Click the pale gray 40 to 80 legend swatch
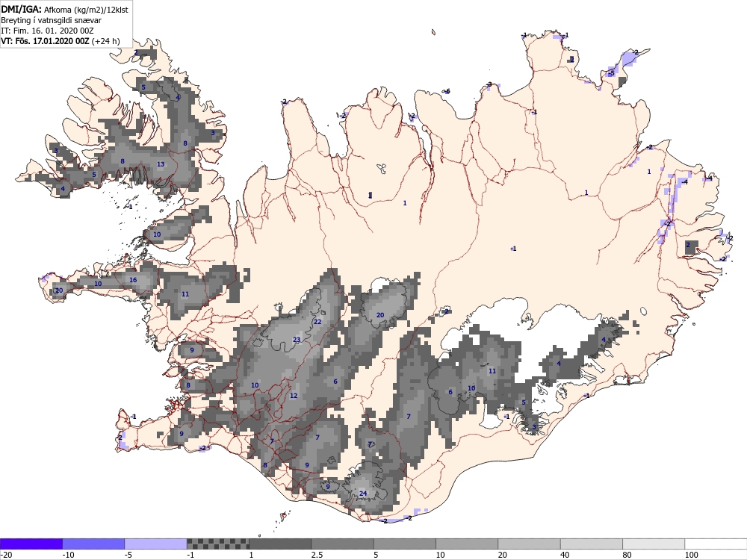 [591, 544]
